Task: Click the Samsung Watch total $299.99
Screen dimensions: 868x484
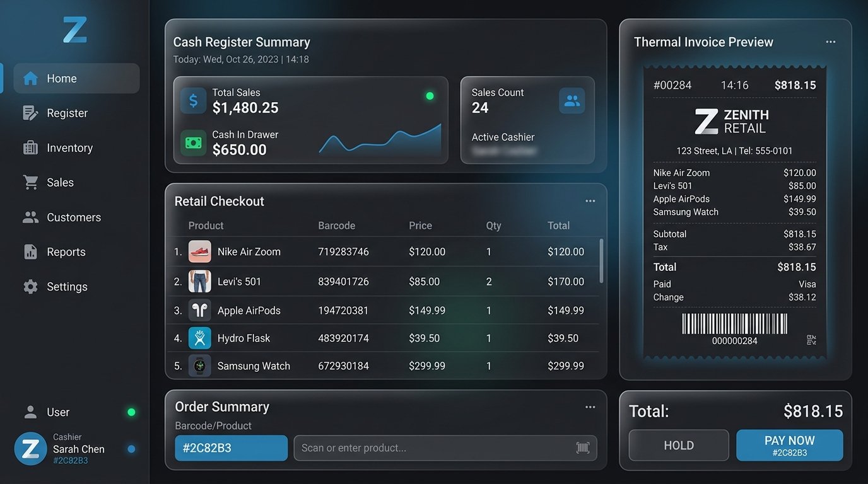Action: coord(566,366)
